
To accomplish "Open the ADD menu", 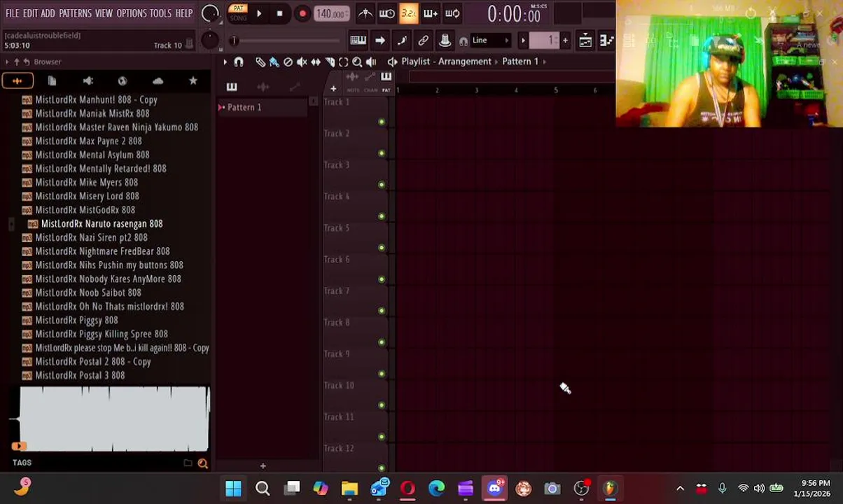I will (48, 13).
